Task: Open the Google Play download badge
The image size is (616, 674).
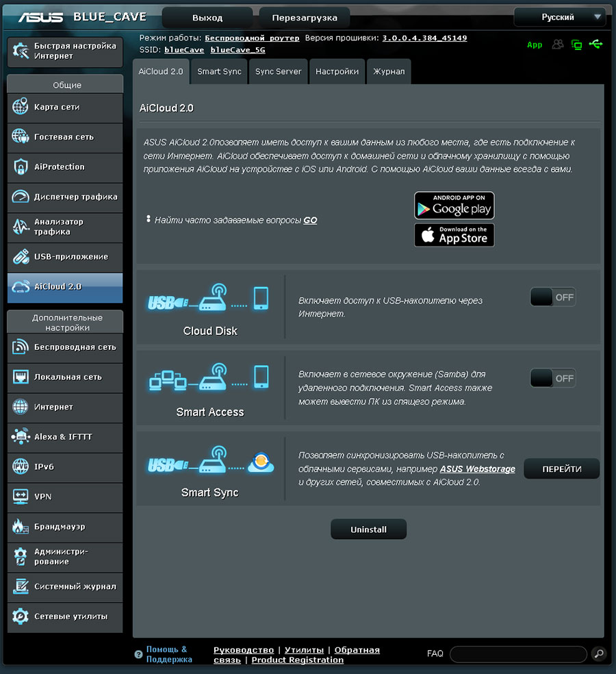Action: coord(454,205)
